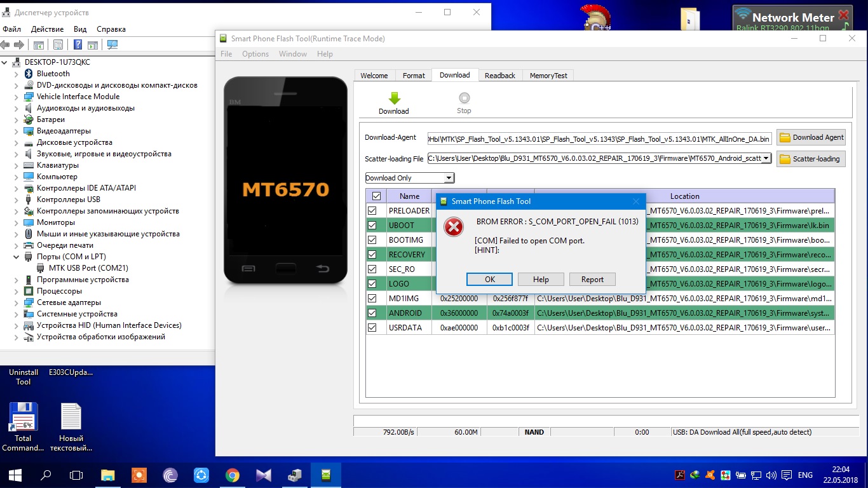Click the Scatter-loading folder button

pyautogui.click(x=811, y=159)
